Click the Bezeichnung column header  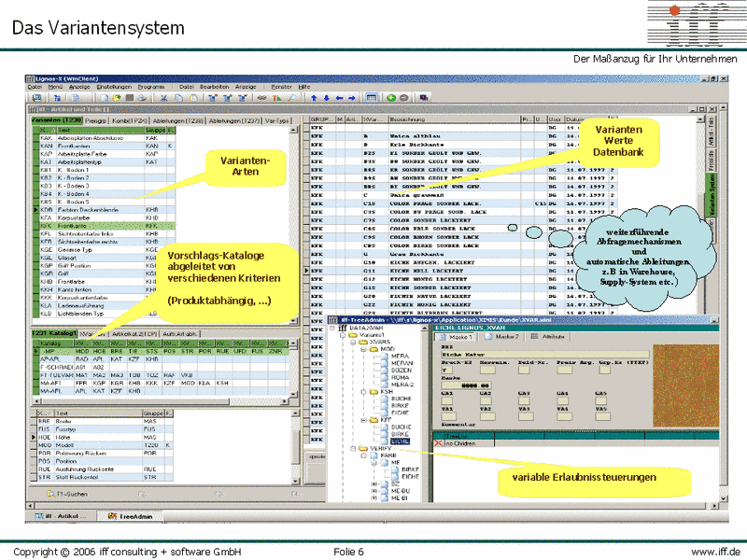[x=454, y=119]
